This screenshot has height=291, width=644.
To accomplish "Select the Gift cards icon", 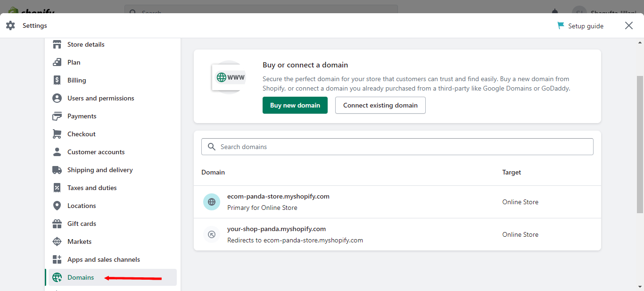I will pos(57,223).
